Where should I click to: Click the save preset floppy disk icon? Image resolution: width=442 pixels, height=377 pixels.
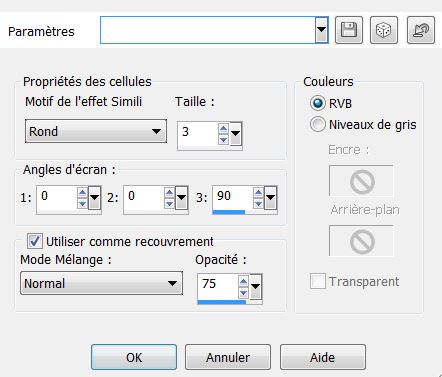349,30
